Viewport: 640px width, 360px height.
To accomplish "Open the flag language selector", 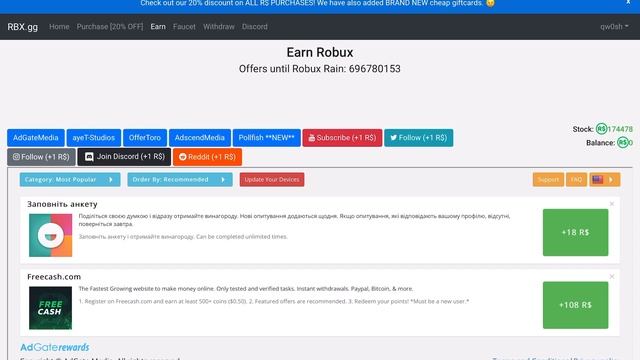I will click(x=604, y=180).
